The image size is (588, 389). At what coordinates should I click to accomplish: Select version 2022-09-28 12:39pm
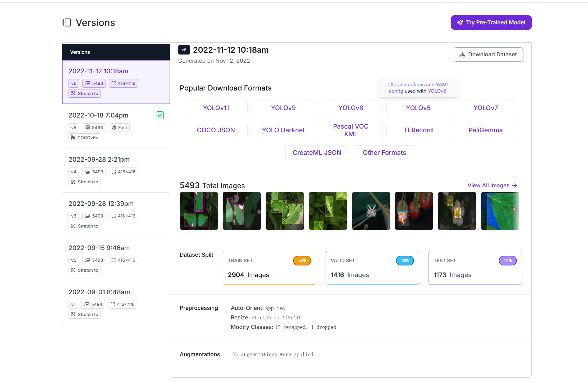point(116,215)
